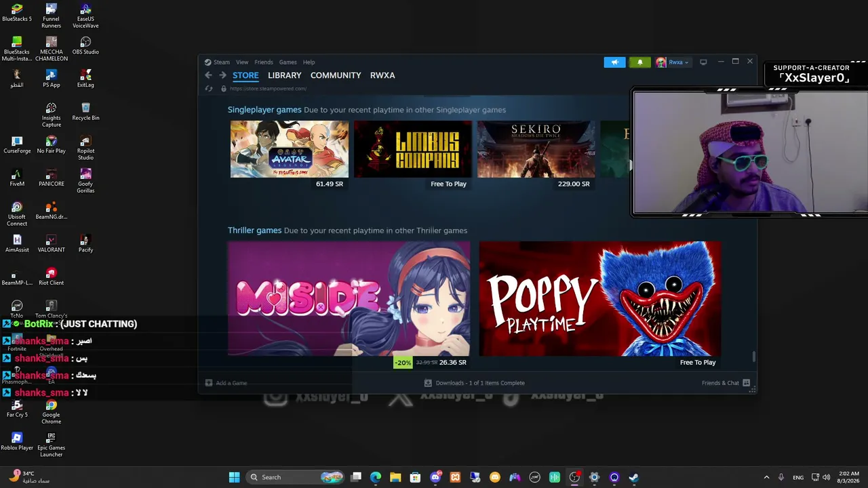The image size is (868, 488).
Task: Open the Sekiro Shadows Die Twice thumbnail
Action: [536, 149]
